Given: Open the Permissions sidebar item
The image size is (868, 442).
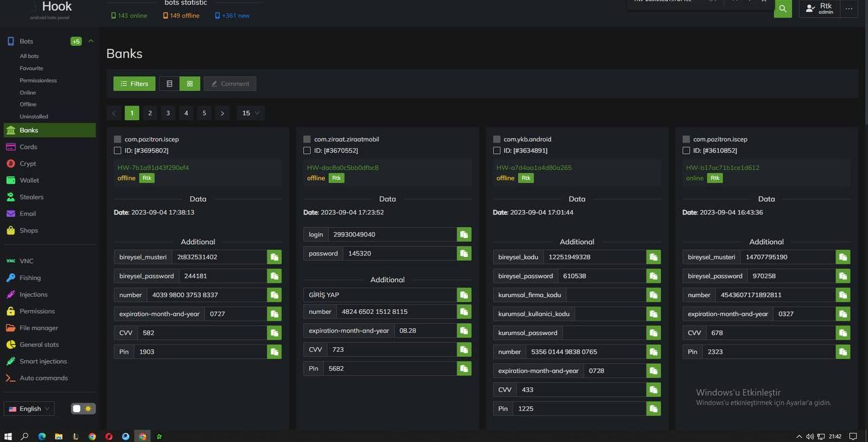Looking at the screenshot, I should pyautogui.click(x=49, y=311).
